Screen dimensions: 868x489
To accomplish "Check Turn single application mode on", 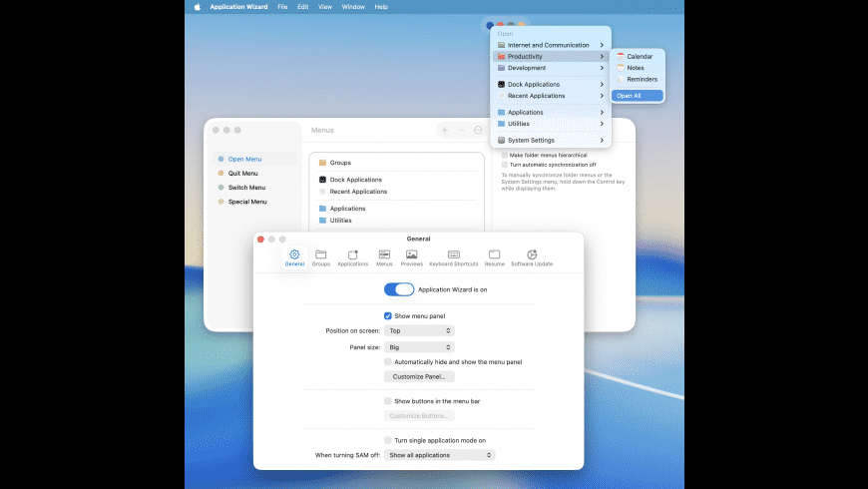I will [387, 440].
